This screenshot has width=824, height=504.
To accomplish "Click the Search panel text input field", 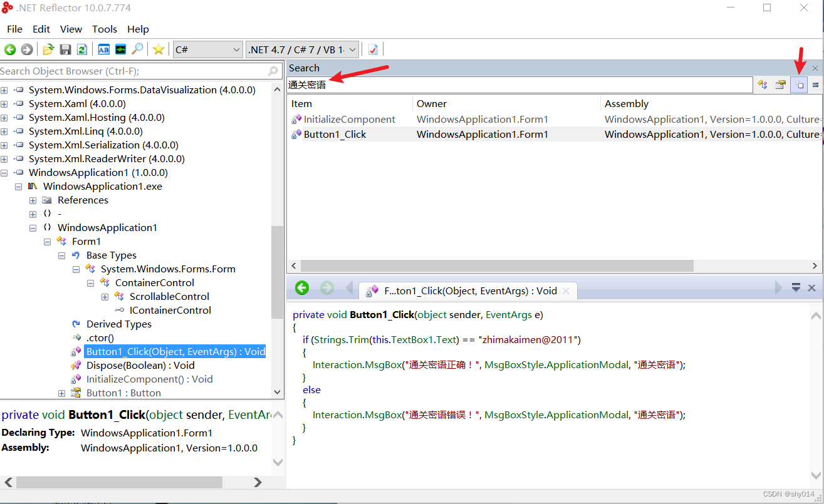I will pyautogui.click(x=519, y=85).
